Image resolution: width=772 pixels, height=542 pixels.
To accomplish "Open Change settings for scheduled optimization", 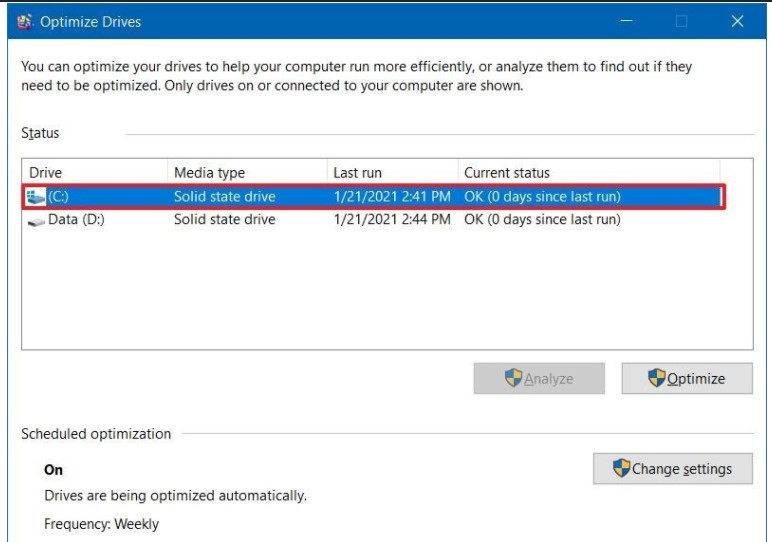I will click(672, 468).
